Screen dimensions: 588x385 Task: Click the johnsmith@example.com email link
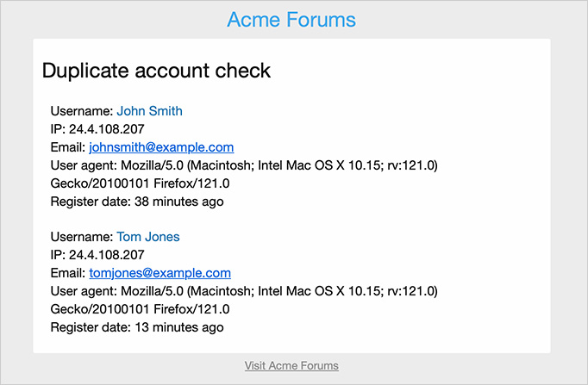pyautogui.click(x=161, y=147)
